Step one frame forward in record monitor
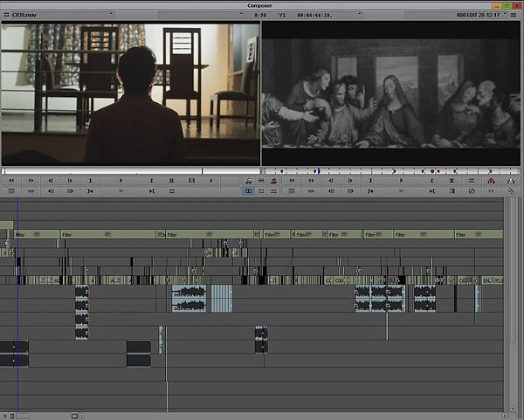Viewport: 524px width, 420px height. [x=350, y=181]
